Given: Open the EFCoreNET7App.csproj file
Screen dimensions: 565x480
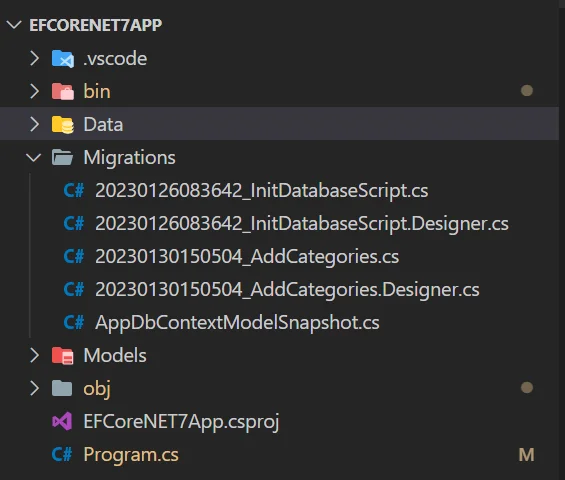Looking at the screenshot, I should [181, 422].
